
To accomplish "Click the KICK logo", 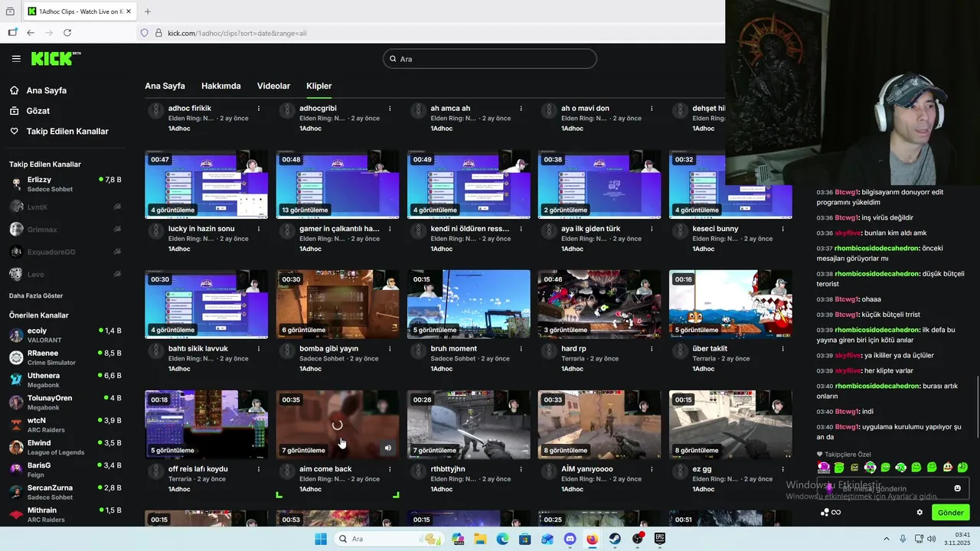I will [56, 58].
